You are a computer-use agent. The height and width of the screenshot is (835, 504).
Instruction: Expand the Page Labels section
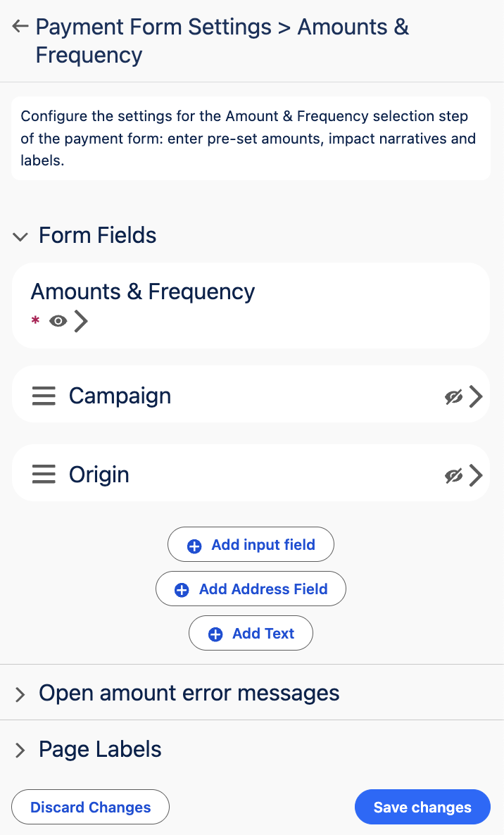[19, 749]
